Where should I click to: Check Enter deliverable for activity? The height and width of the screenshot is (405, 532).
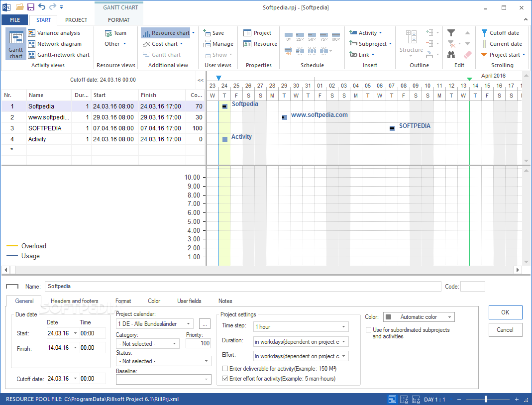pyautogui.click(x=225, y=368)
